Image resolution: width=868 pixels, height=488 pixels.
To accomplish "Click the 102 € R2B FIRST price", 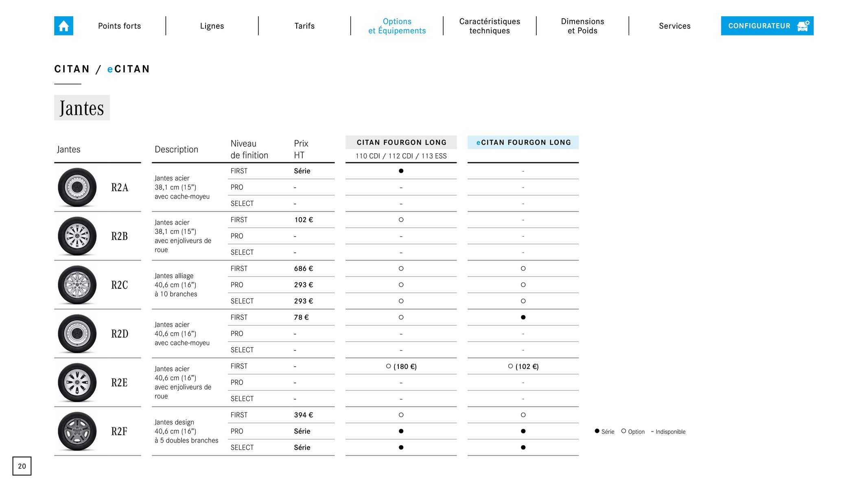I will (304, 220).
